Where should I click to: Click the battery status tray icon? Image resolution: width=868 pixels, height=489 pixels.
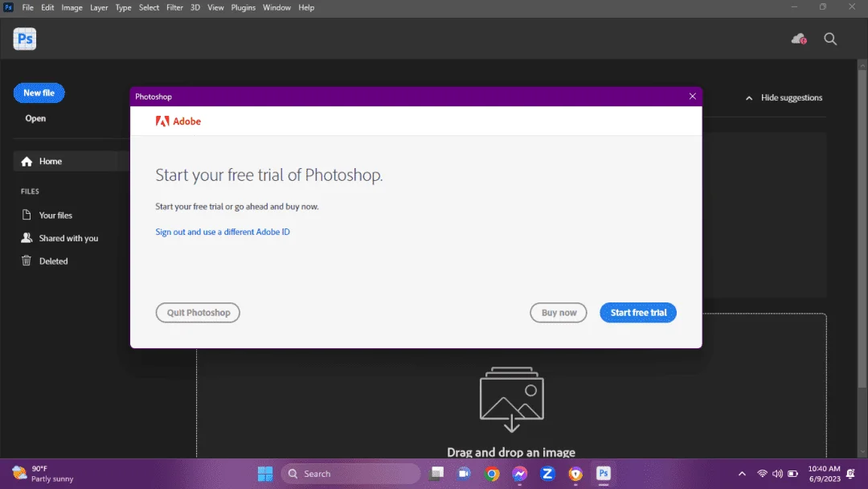point(792,474)
